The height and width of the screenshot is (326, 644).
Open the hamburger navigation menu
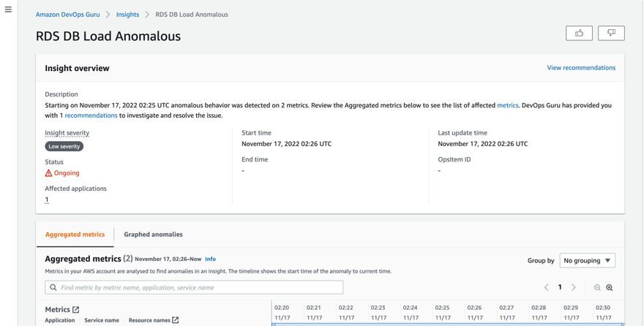point(8,10)
